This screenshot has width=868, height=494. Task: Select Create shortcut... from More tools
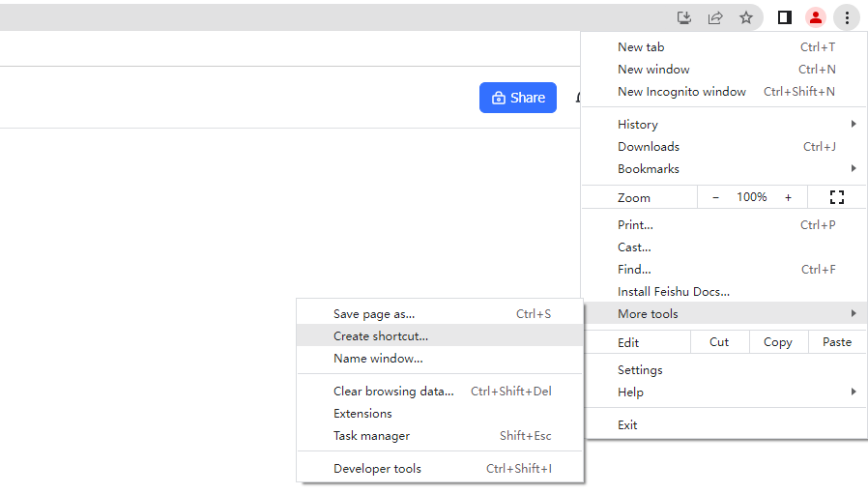pyautogui.click(x=381, y=336)
